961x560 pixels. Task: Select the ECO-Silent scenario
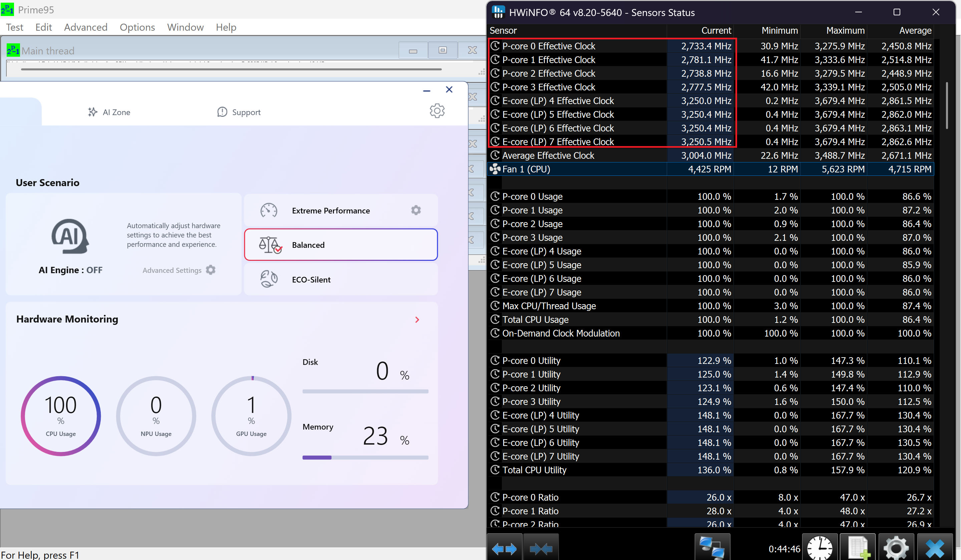point(341,279)
